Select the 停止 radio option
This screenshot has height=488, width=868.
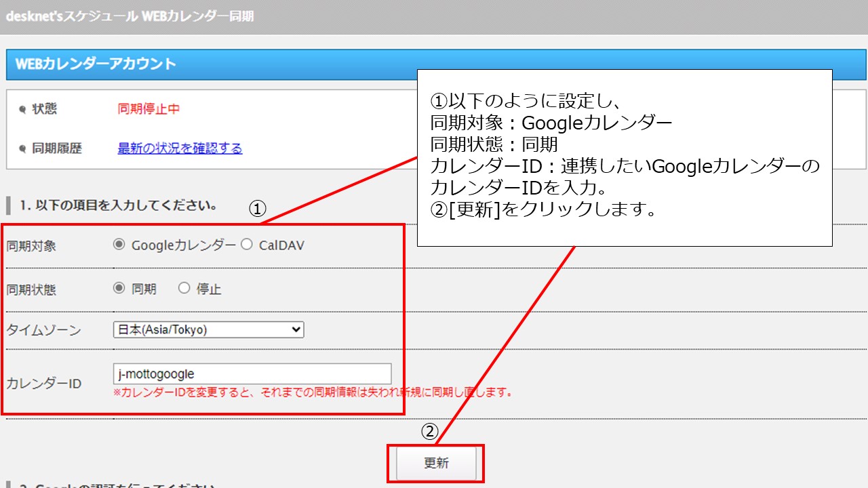(x=184, y=288)
